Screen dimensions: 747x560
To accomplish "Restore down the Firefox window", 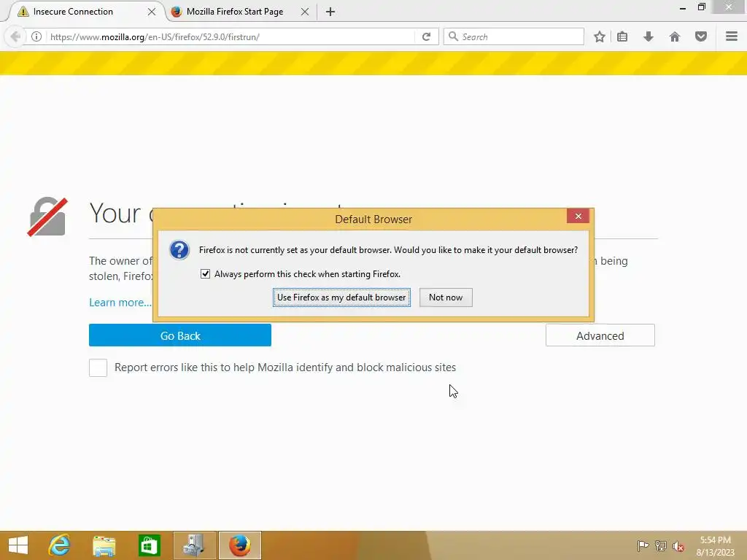I will tap(701, 7).
